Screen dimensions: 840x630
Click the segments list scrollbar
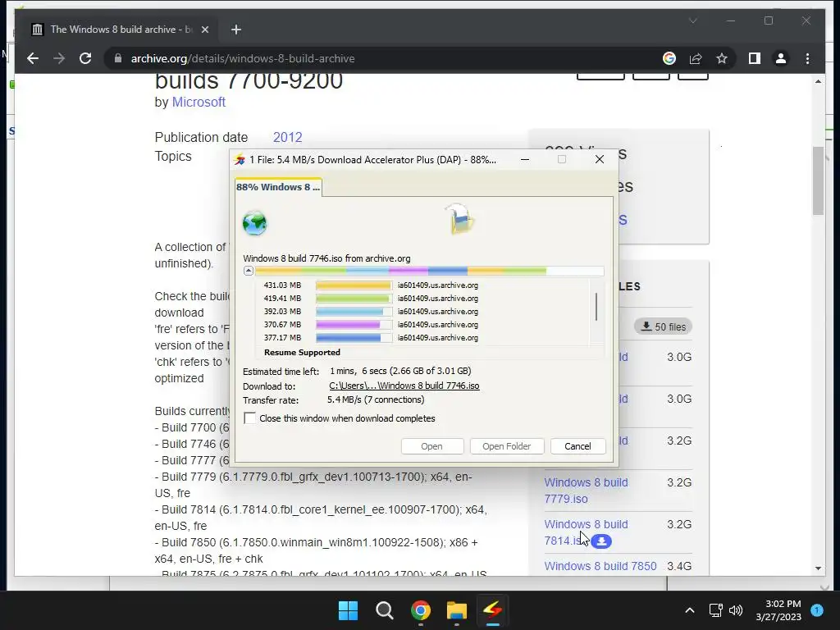[x=596, y=307]
